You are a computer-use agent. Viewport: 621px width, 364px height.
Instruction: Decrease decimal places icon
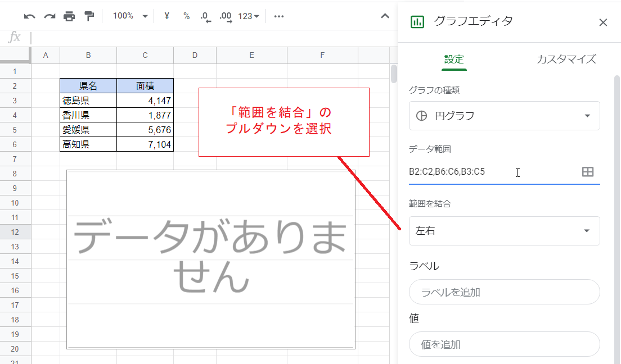click(x=205, y=16)
